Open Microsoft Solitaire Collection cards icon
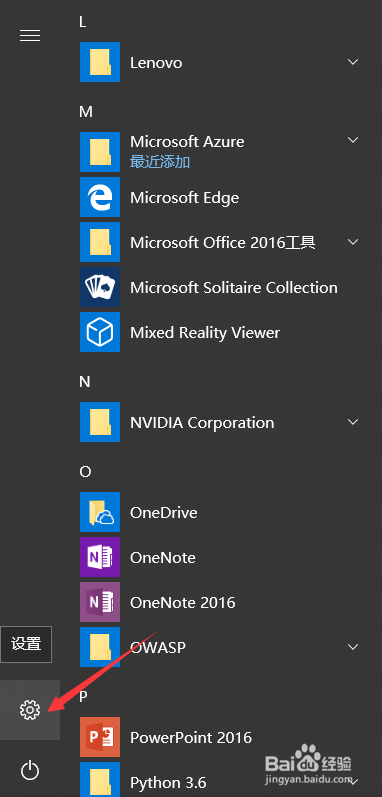Image resolution: width=382 pixels, height=797 pixels. [x=100, y=287]
